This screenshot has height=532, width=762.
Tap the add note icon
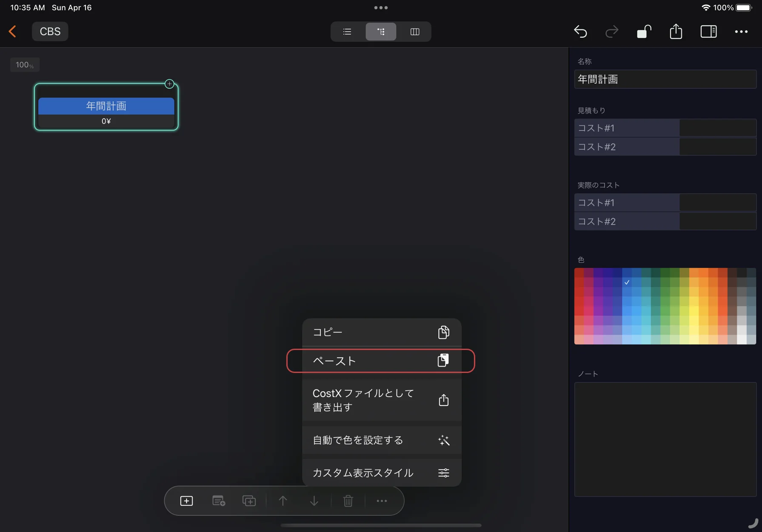[218, 501]
